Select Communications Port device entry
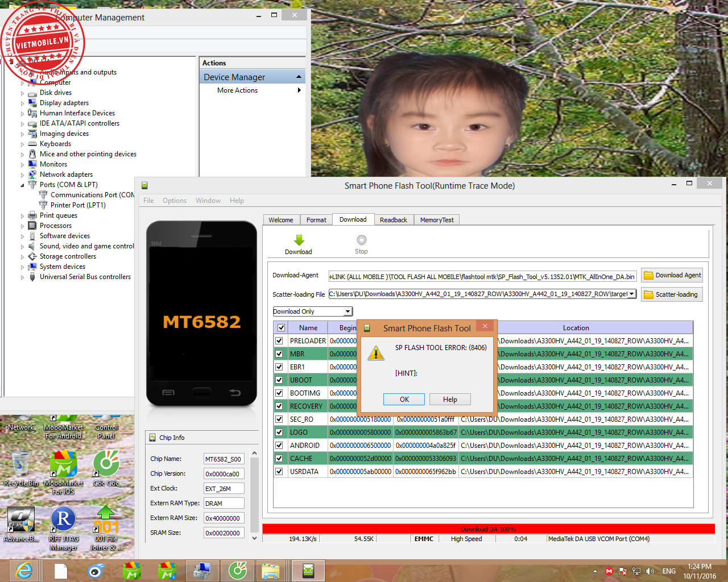 (x=87, y=195)
